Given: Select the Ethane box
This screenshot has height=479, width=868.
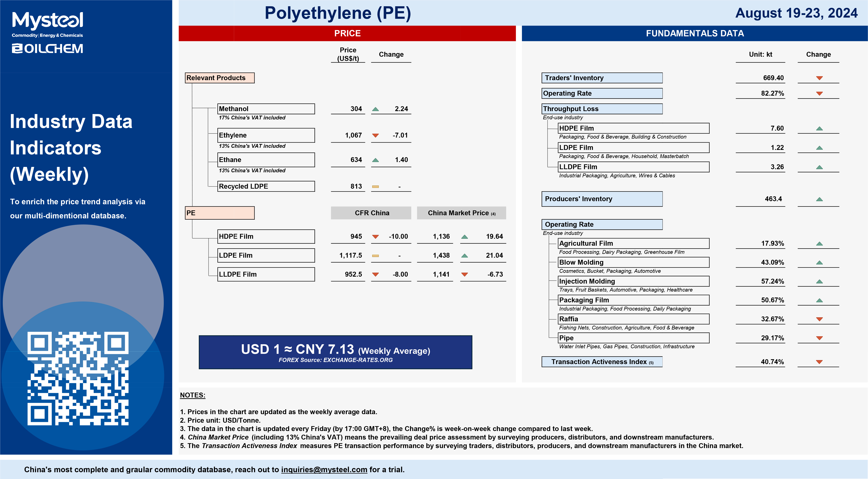Looking at the screenshot, I should (266, 160).
